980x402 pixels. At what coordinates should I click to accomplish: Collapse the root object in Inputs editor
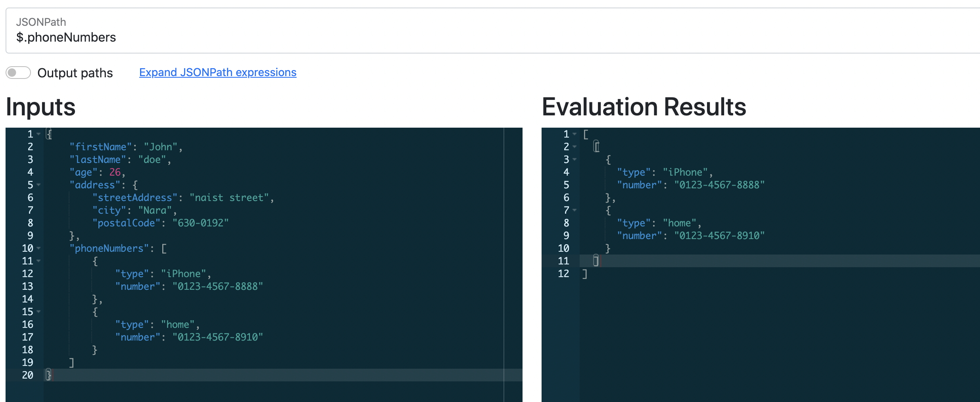(x=38, y=134)
